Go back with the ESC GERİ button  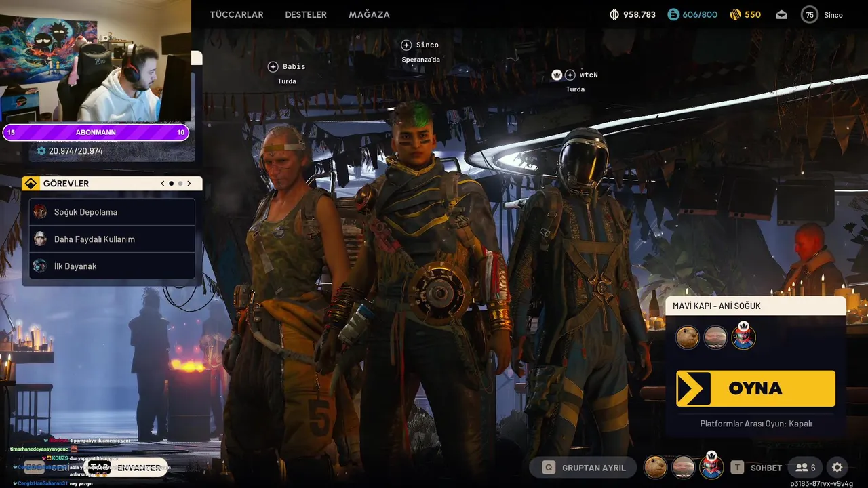(x=46, y=468)
